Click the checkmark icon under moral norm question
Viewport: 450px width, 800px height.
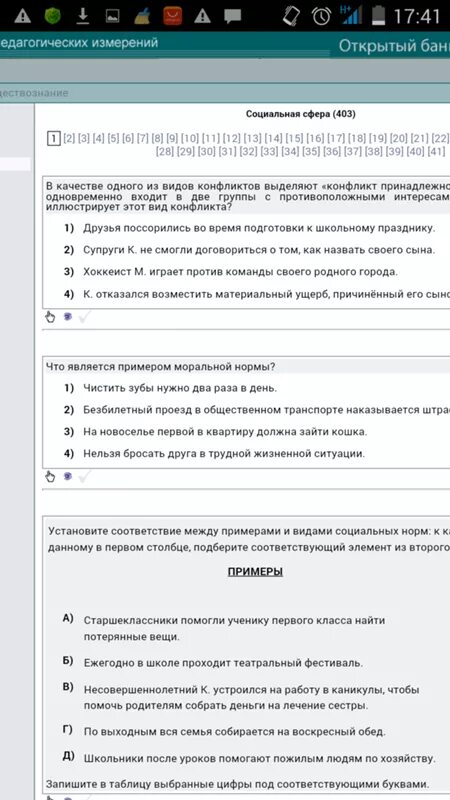pos(85,477)
